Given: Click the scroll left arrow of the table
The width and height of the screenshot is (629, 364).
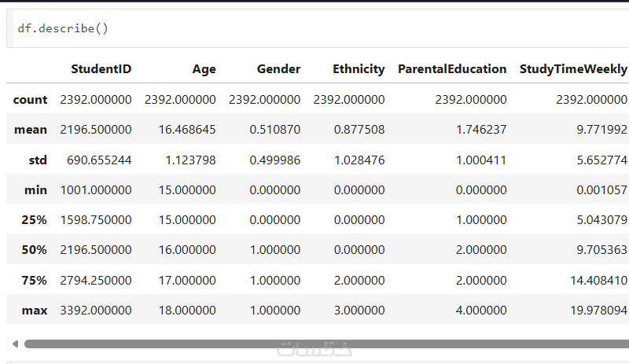Looking at the screenshot, I should pos(14,344).
